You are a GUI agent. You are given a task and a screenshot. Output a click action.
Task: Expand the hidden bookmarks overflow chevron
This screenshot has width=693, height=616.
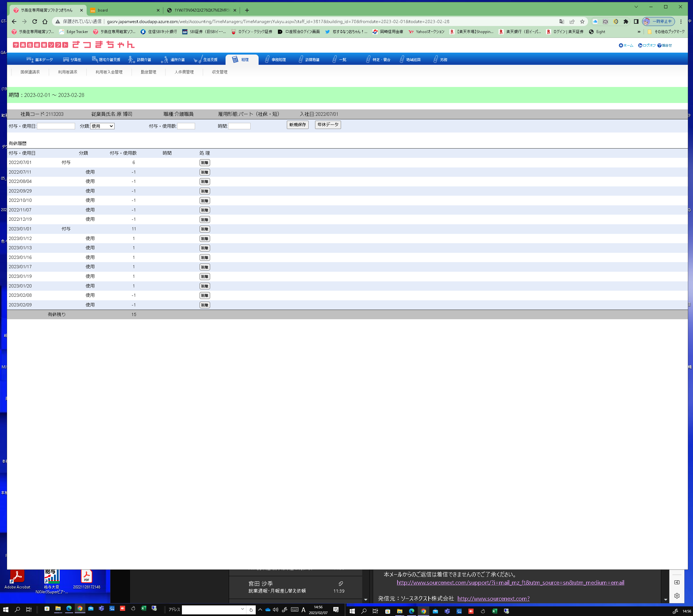pos(639,31)
